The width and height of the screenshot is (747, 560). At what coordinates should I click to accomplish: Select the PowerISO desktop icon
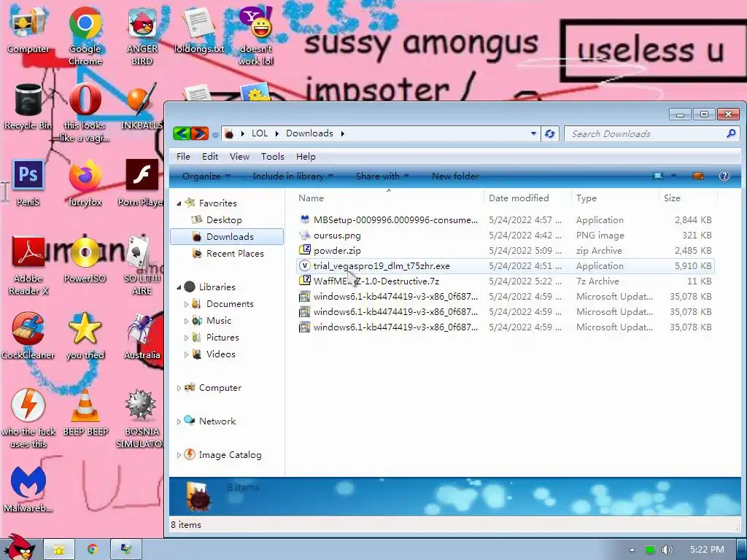tap(85, 260)
